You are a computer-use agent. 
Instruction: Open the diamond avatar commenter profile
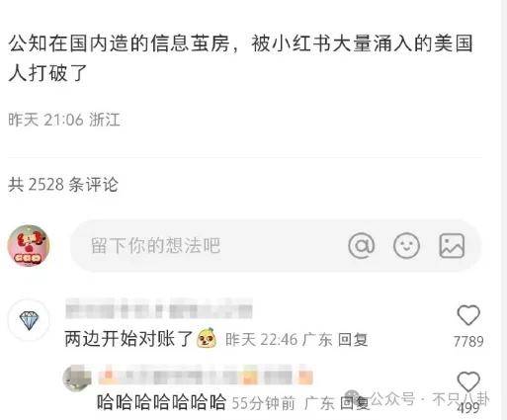click(x=29, y=320)
